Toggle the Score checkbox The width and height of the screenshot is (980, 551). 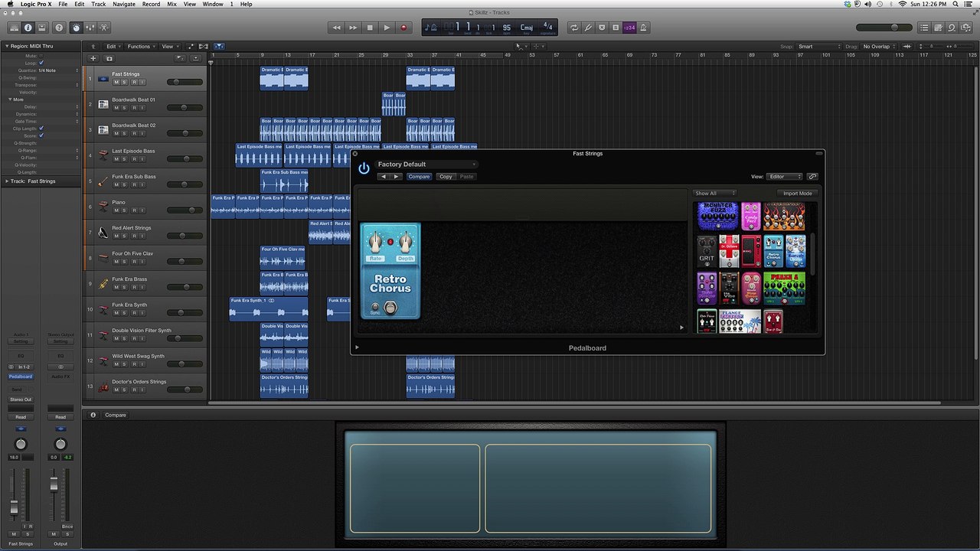point(41,135)
